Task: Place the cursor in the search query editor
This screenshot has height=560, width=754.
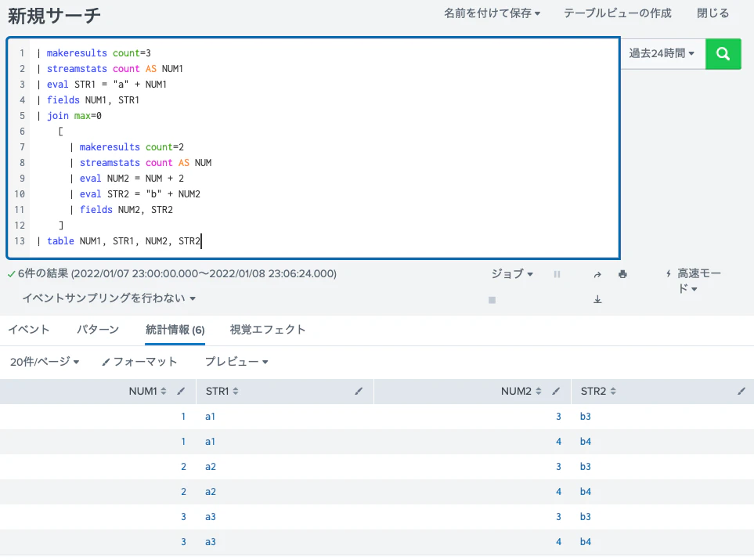Action: (313, 148)
